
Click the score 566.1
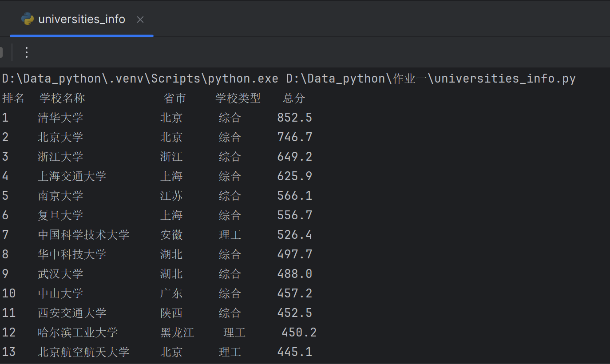295,196
